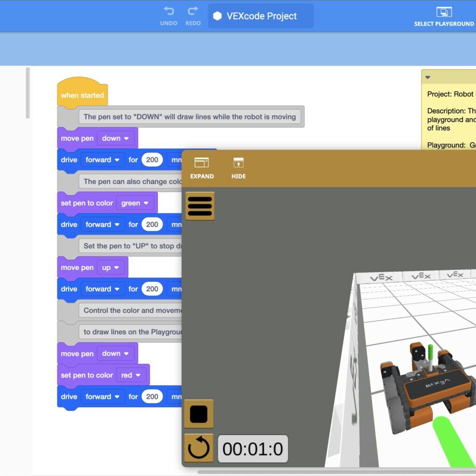
Task: Open the move pen up dropdown
Action: [x=111, y=268]
